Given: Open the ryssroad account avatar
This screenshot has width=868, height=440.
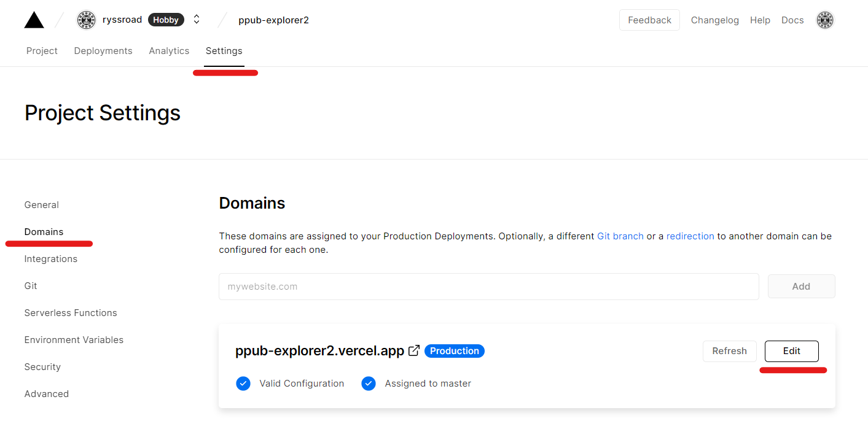Looking at the screenshot, I should tap(87, 20).
